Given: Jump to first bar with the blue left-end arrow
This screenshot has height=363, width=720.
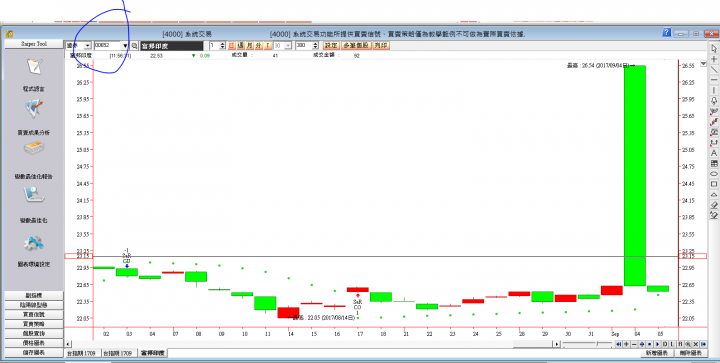Looking at the screenshot, I should (619, 344).
